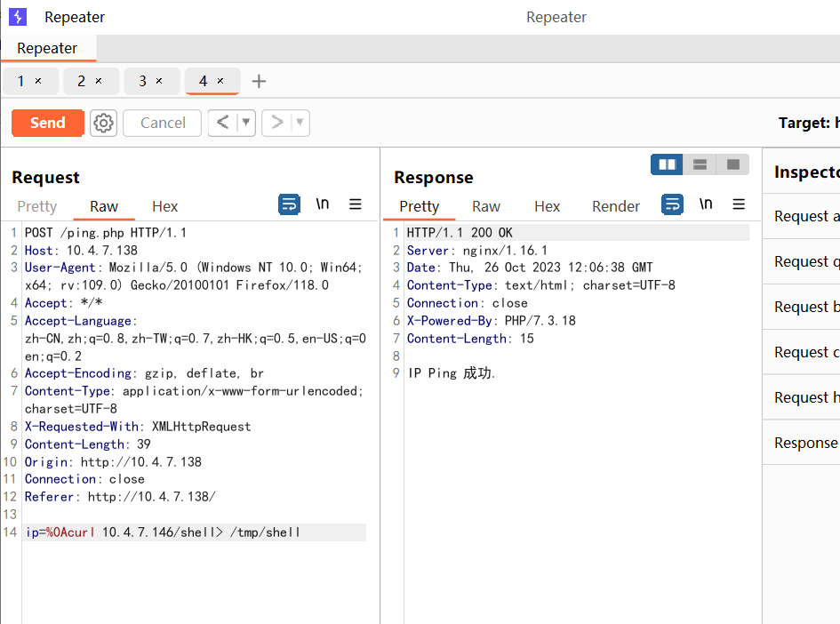Click 'Date: Thu, 26 Oct 2023' response header

(x=530, y=268)
